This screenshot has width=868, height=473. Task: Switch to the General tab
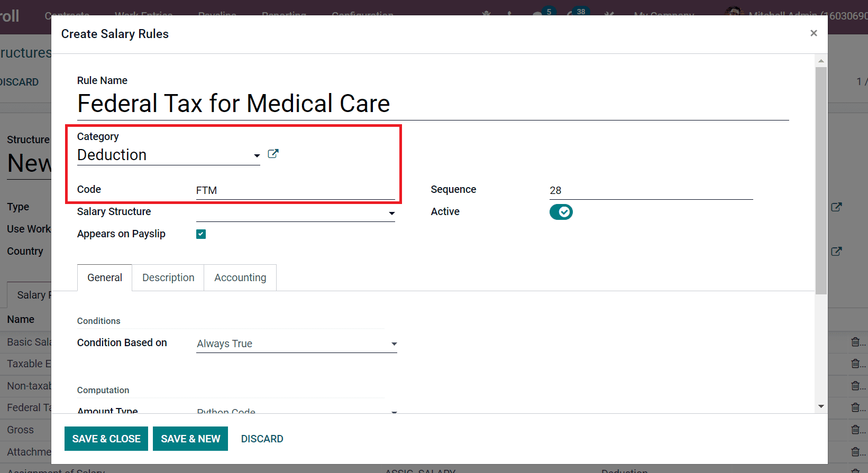105,277
